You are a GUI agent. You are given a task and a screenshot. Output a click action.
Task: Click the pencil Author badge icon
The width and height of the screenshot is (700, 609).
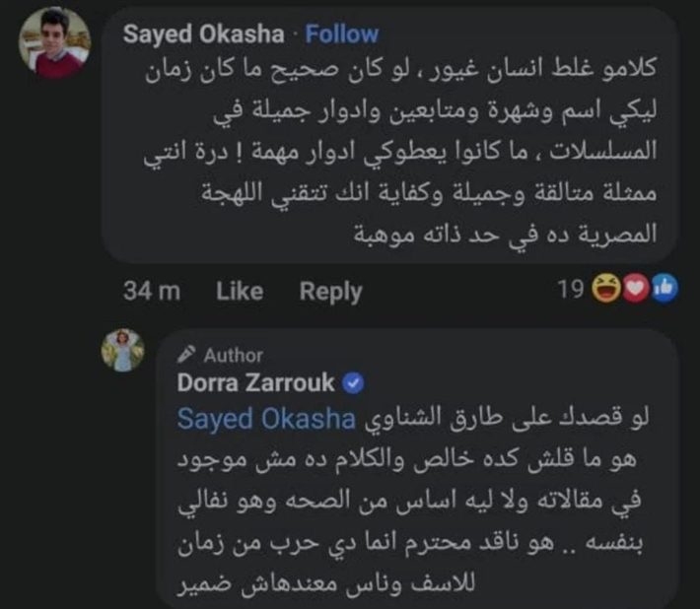[186, 355]
